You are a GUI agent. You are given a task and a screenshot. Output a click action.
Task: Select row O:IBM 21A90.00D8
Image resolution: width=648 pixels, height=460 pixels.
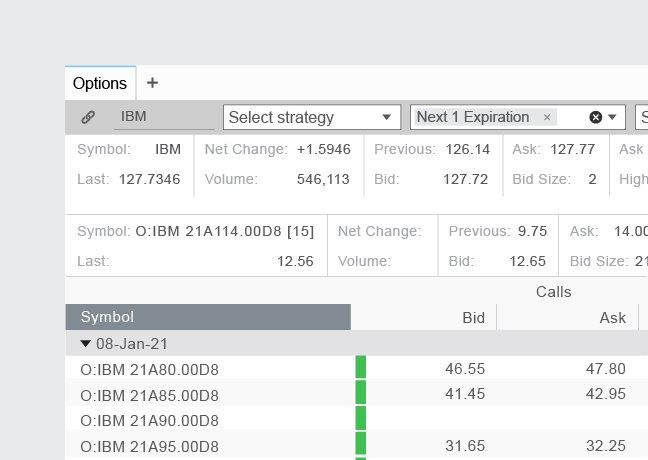[149, 421]
